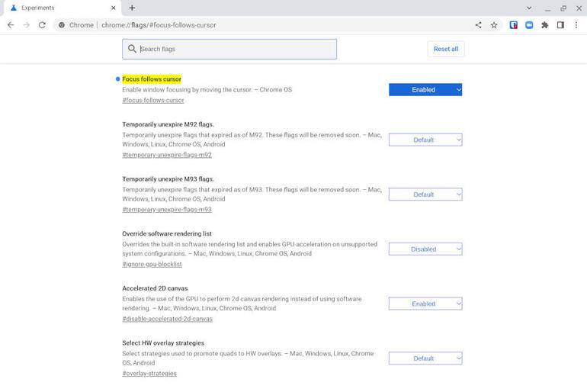
Task: Reload the flags page
Action: point(42,25)
